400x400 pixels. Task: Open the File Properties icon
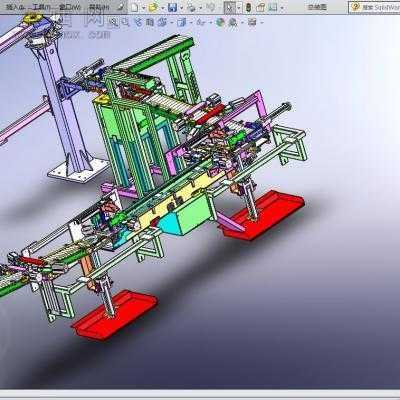point(260,7)
